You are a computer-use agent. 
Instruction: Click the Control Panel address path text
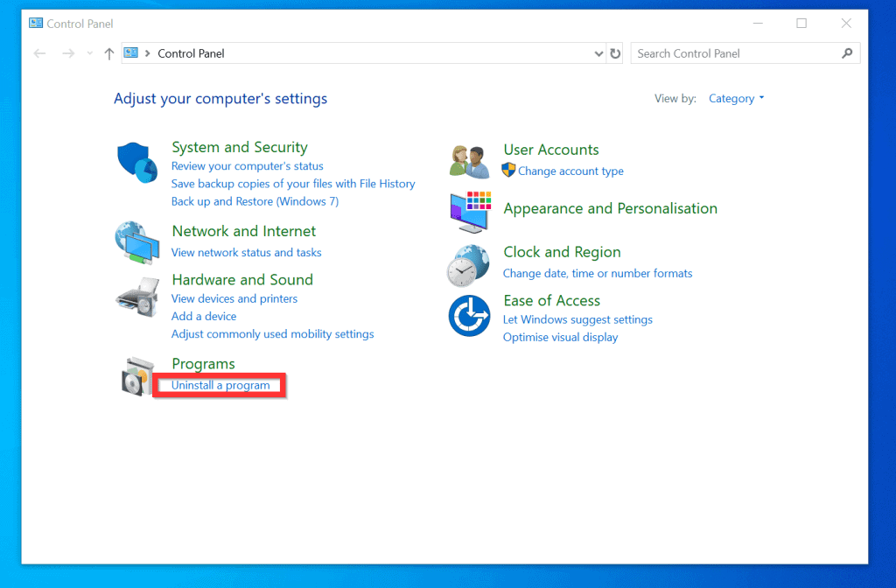[191, 53]
